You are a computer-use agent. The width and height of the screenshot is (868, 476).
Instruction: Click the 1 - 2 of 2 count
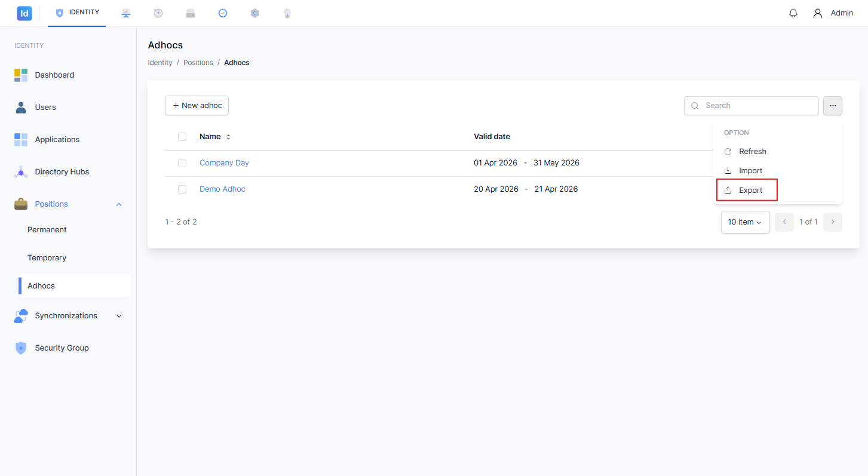(x=181, y=222)
